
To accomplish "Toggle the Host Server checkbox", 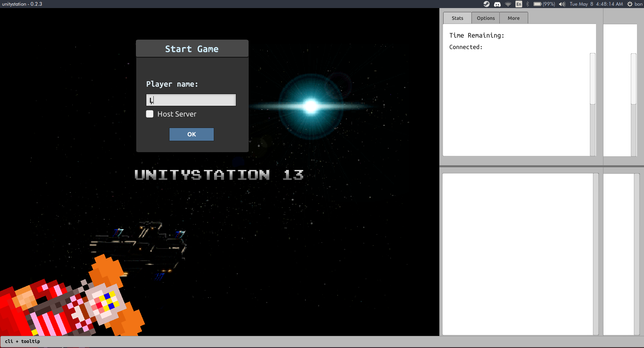I will coord(150,114).
